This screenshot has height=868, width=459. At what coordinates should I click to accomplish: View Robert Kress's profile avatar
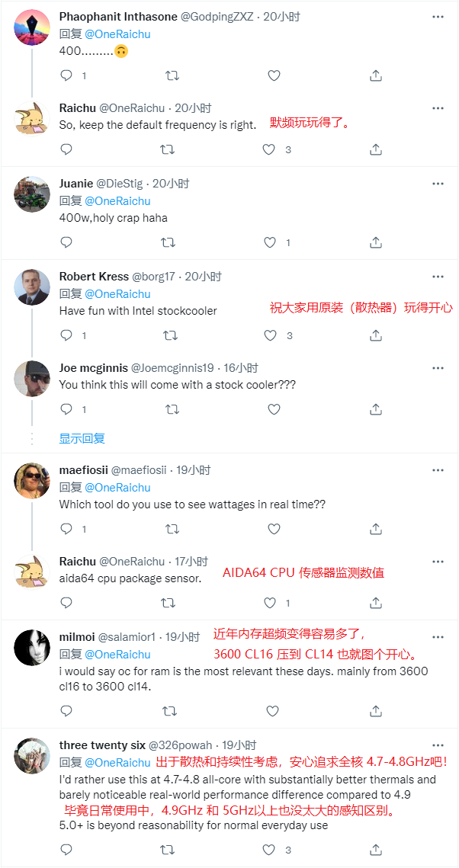tap(31, 287)
